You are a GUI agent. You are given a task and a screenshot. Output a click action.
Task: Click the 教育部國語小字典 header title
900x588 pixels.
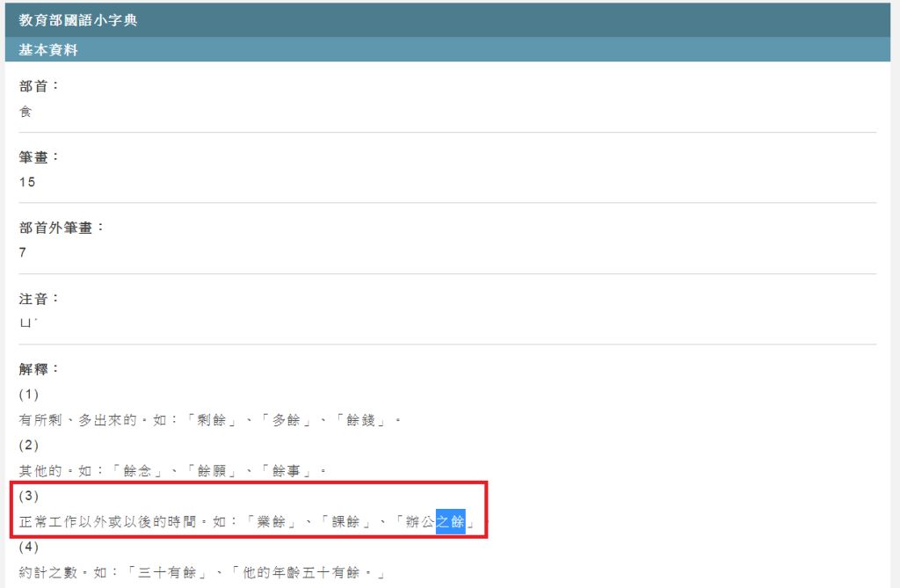pyautogui.click(x=78, y=20)
